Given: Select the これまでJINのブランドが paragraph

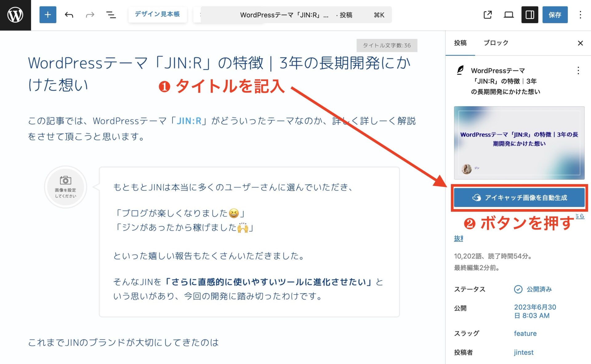Looking at the screenshot, I should (x=123, y=342).
